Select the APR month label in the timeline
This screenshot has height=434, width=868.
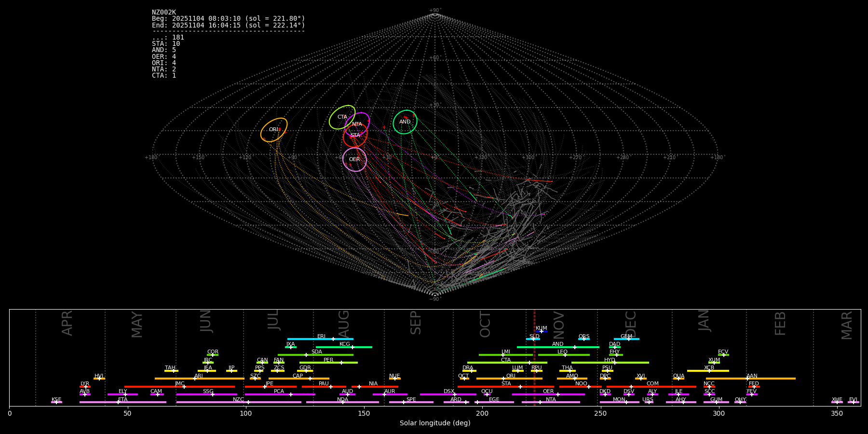tap(68, 323)
